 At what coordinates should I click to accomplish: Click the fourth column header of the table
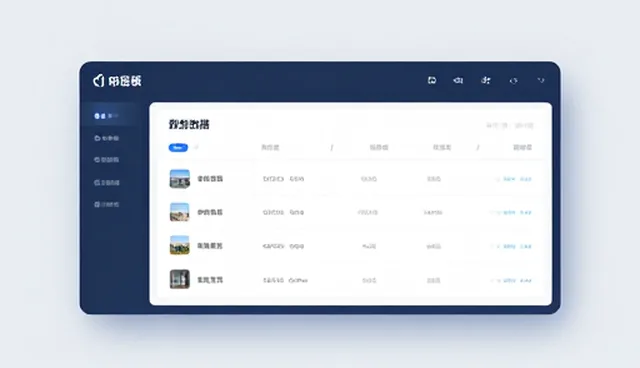[x=442, y=147]
